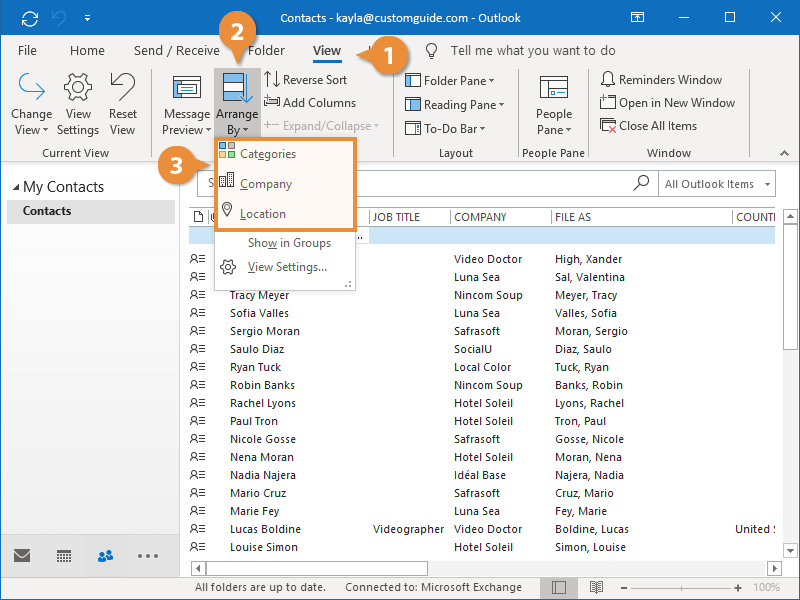This screenshot has height=600, width=800.
Task: Open more navigation options ellipsis
Action: coord(148,556)
